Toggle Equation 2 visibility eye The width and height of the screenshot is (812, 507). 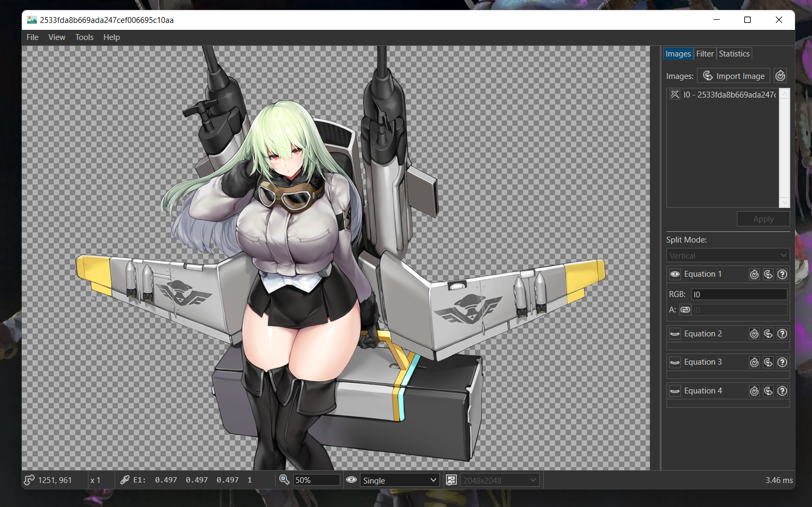(x=675, y=334)
